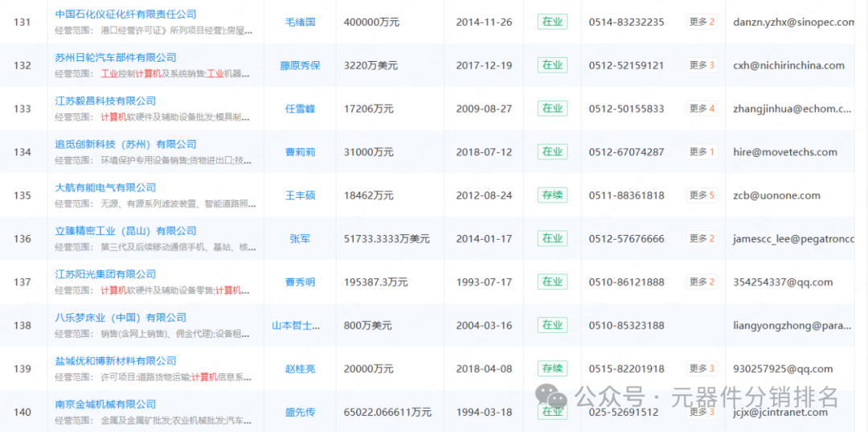Select phone number 025-52691512
The height and width of the screenshot is (432, 868).
624,412
